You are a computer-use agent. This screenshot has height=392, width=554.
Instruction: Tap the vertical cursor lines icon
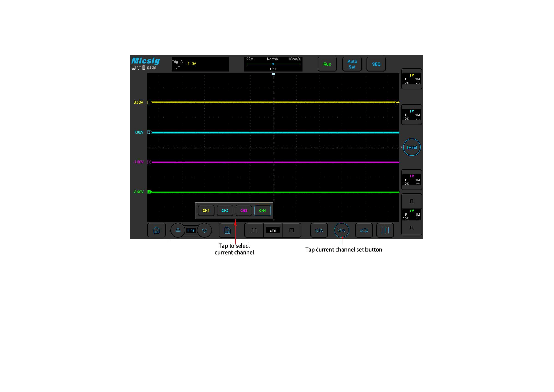click(x=385, y=230)
